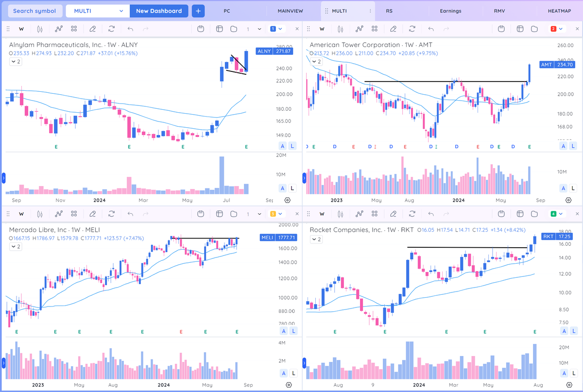Viewport: 583px width, 392px height.
Task: Expand left sidebar handle beside ALNY volume
Action: [4, 179]
